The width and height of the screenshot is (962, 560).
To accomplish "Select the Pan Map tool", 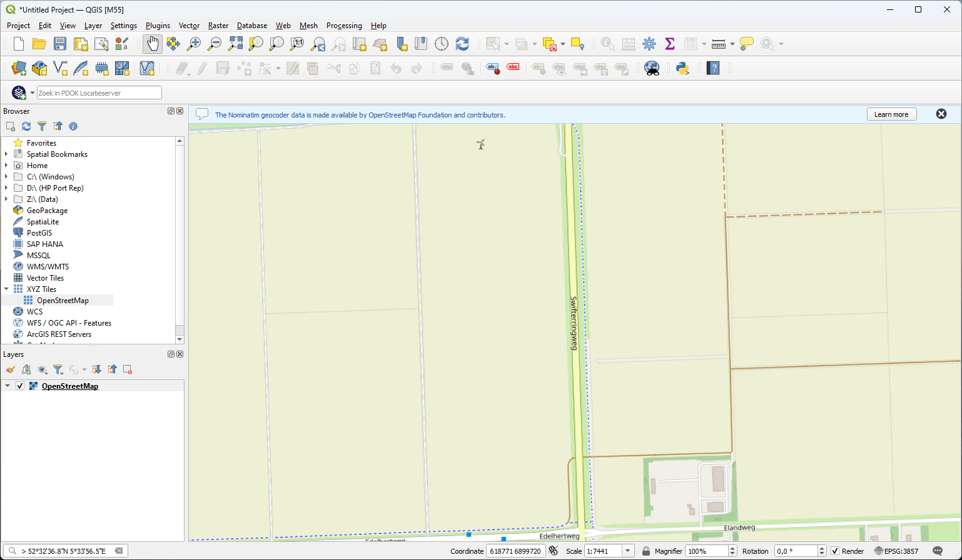I will [x=152, y=44].
